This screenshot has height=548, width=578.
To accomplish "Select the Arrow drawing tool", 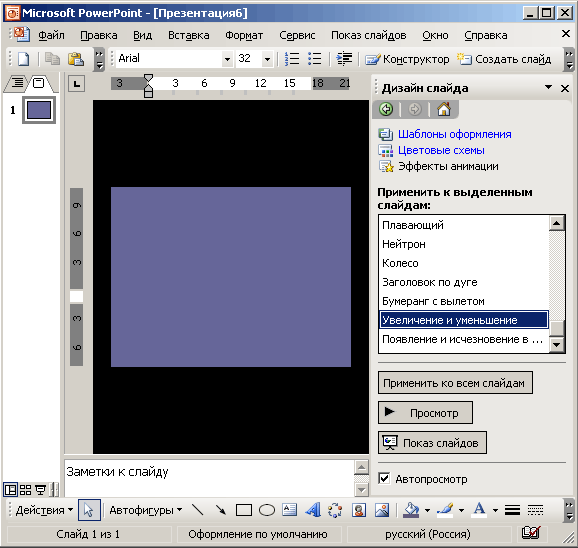I will (x=220, y=510).
